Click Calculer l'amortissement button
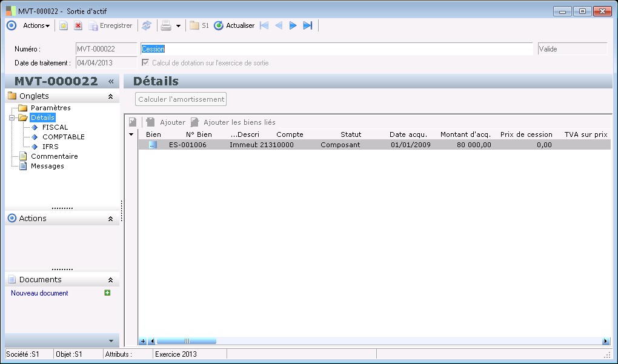The image size is (618, 364). 181,99
